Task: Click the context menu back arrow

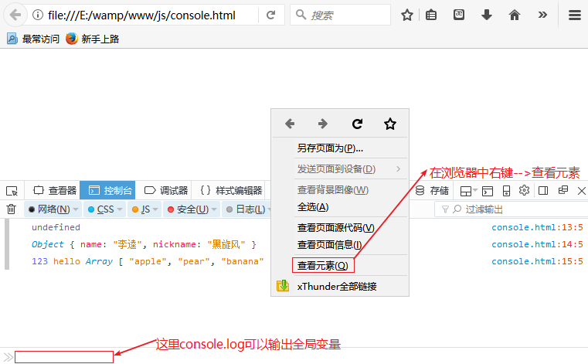Action: [x=290, y=124]
